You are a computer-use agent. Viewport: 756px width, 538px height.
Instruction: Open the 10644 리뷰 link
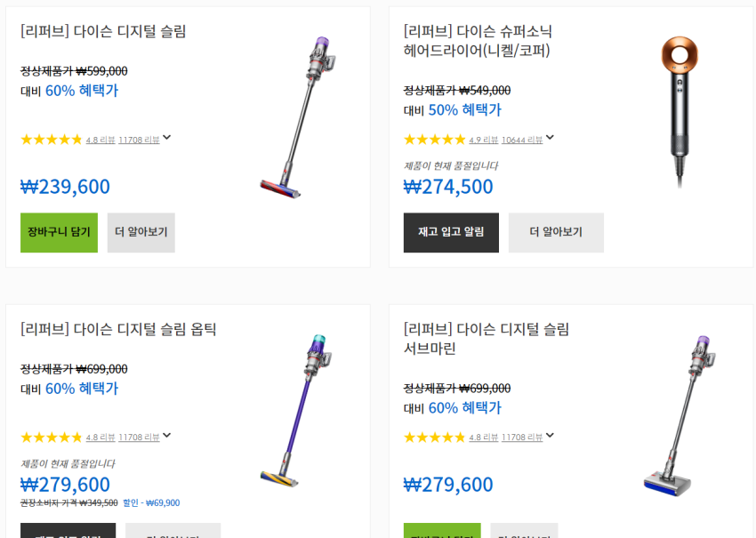tap(521, 140)
